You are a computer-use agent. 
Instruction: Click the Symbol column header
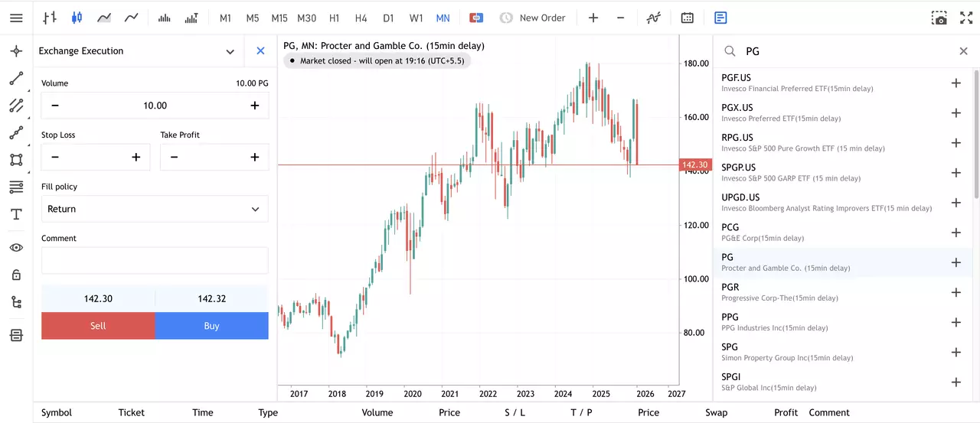57,412
